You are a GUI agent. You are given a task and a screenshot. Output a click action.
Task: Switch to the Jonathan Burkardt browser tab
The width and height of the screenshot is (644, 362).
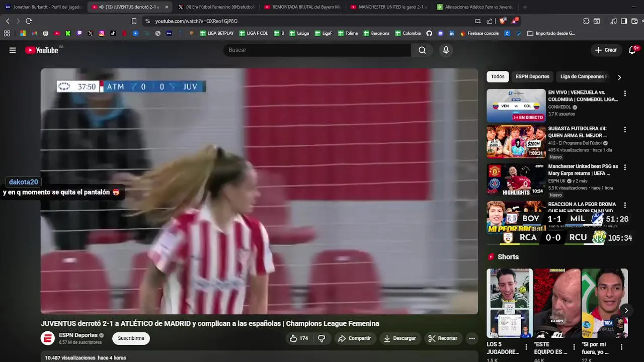[43, 7]
